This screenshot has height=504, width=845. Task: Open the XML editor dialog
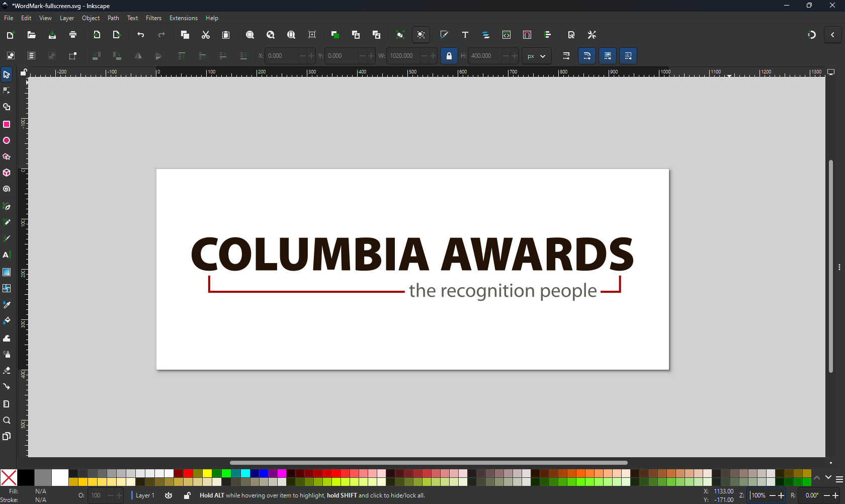[506, 35]
